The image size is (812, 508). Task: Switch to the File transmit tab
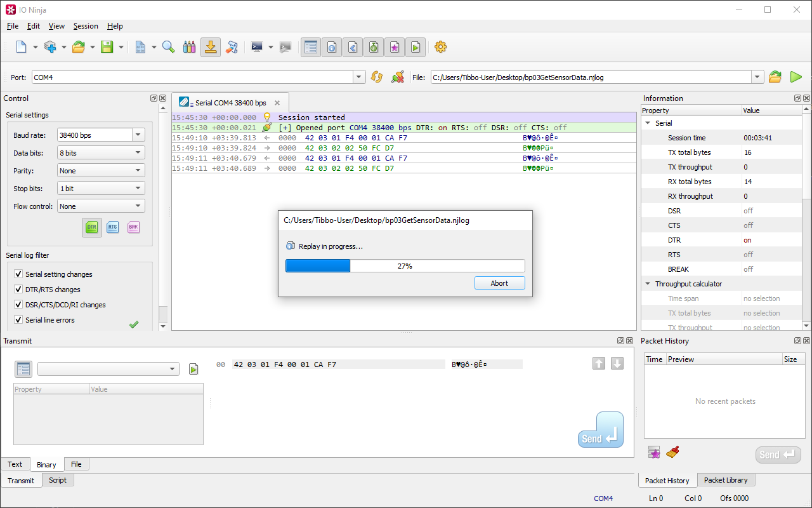click(x=76, y=464)
